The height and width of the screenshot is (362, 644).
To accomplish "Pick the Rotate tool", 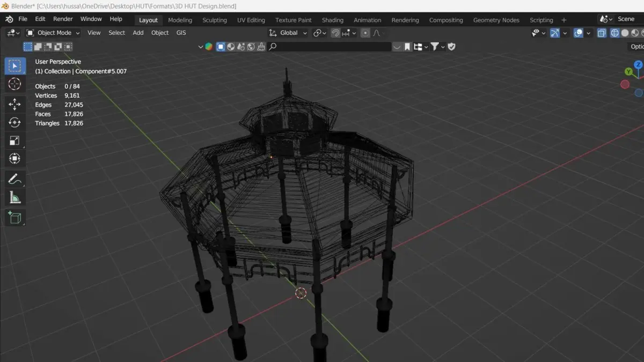I will pos(14,123).
